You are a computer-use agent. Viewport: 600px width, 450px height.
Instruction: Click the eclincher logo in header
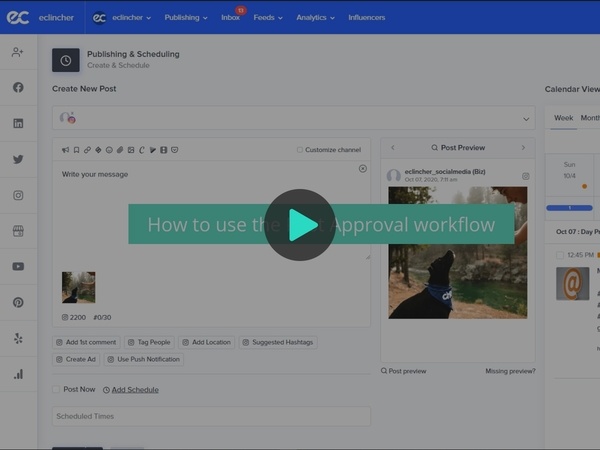pos(18,17)
